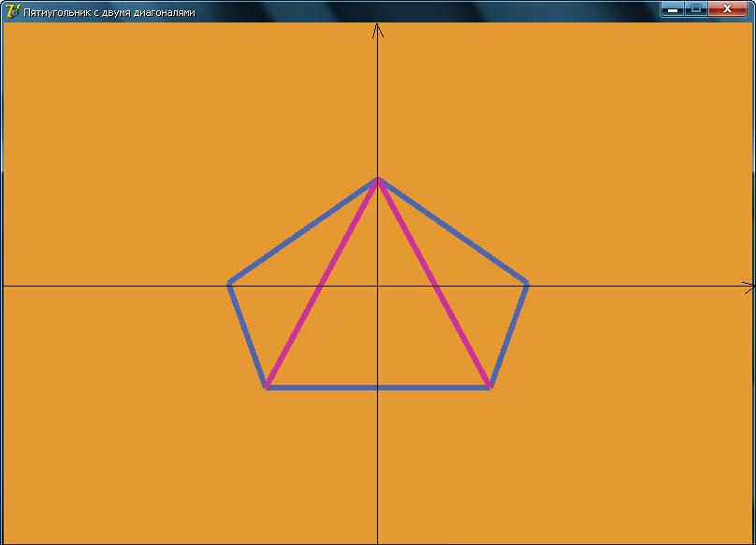756x545 pixels.
Task: Minimize the pentagon window
Action: (x=672, y=9)
